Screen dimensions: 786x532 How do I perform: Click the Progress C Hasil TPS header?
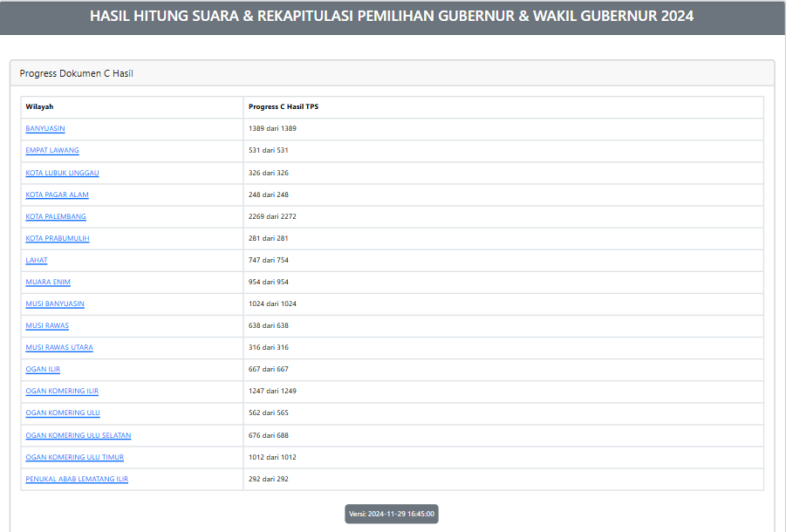(x=284, y=106)
